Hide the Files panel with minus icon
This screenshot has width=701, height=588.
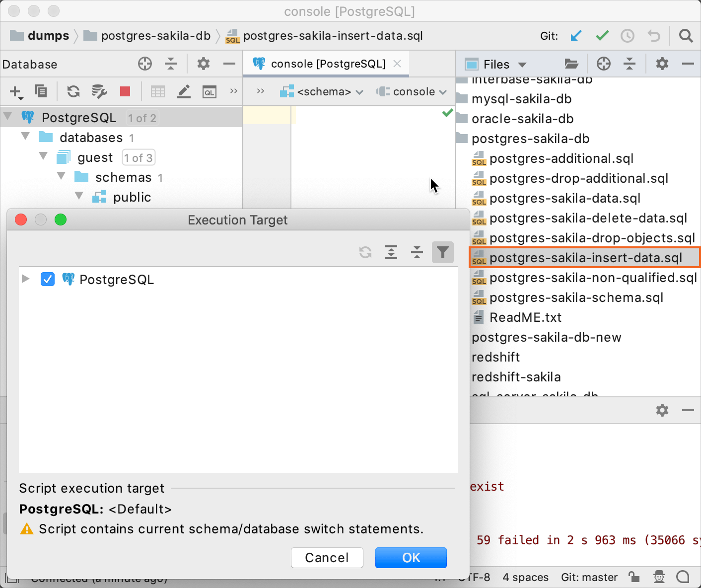(x=688, y=64)
